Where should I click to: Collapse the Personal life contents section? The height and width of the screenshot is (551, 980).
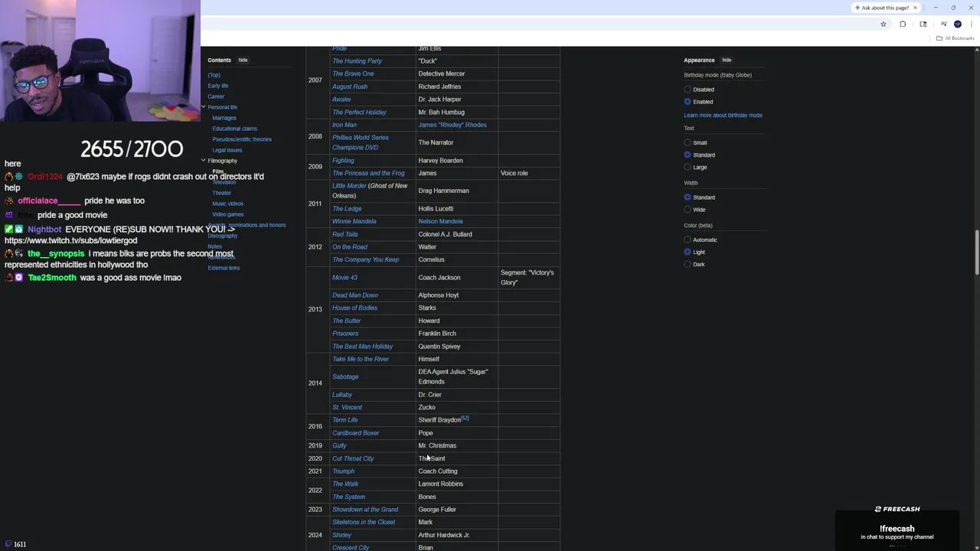204,107
